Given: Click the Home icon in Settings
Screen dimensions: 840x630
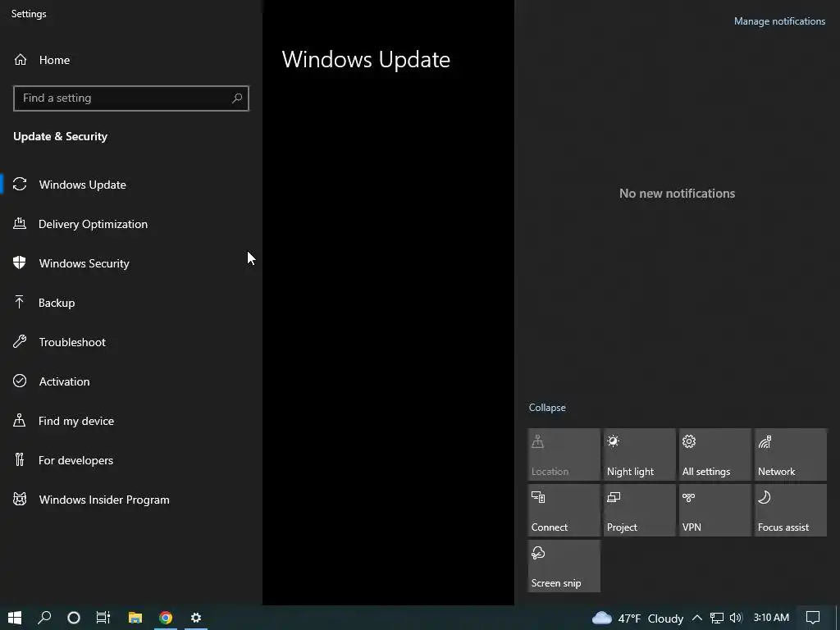Looking at the screenshot, I should coord(21,59).
